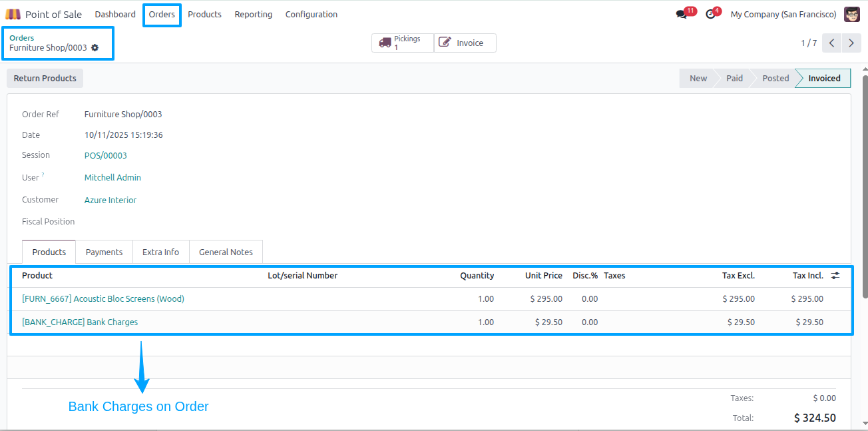Sort by the Lot/serial Number column header
The width and height of the screenshot is (868, 431).
(x=302, y=275)
